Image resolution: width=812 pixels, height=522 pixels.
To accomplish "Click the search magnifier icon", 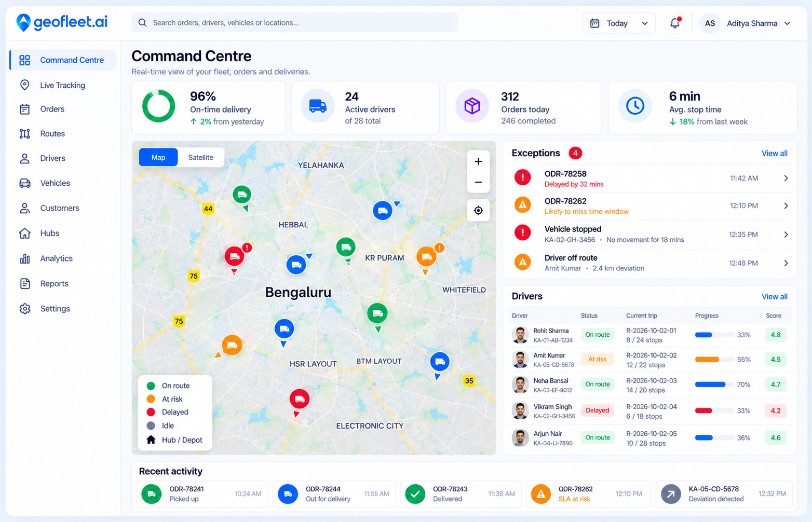I will pyautogui.click(x=142, y=23).
